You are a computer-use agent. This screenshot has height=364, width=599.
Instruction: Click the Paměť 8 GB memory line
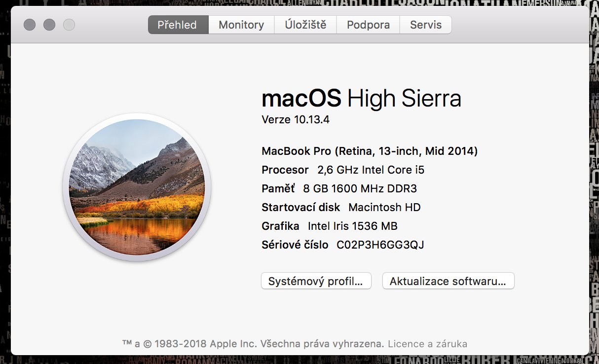[x=339, y=188]
